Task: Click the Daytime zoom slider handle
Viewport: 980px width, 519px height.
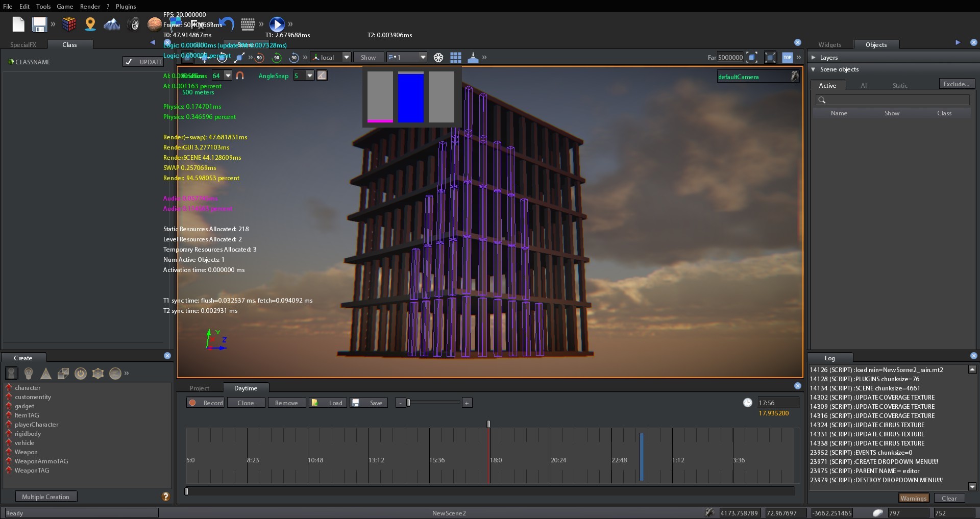Action: pyautogui.click(x=408, y=403)
